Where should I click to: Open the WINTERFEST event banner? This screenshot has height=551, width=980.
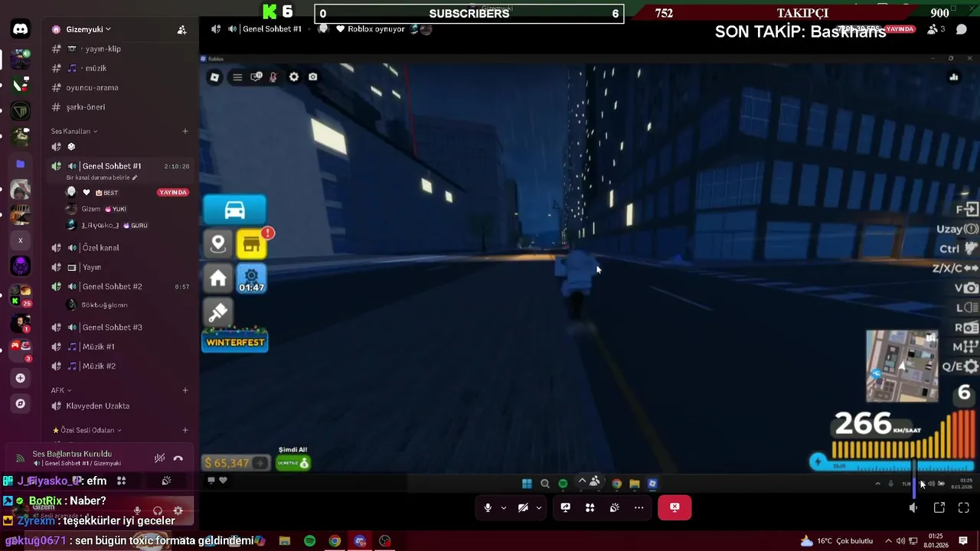(x=235, y=342)
